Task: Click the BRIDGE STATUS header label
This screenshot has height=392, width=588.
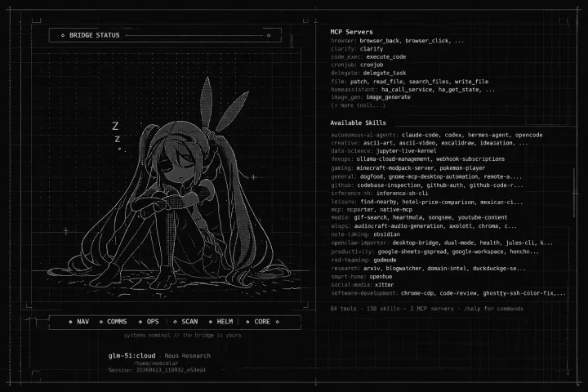Action: tap(95, 35)
